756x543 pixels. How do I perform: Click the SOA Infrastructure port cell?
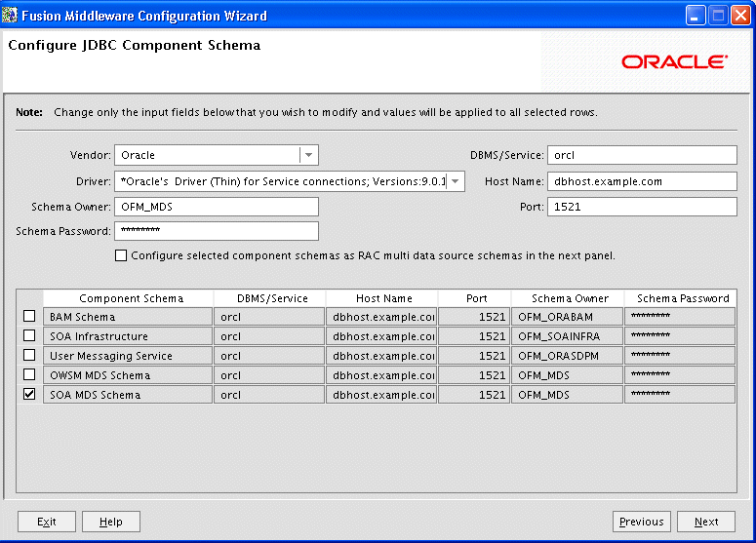coord(474,335)
